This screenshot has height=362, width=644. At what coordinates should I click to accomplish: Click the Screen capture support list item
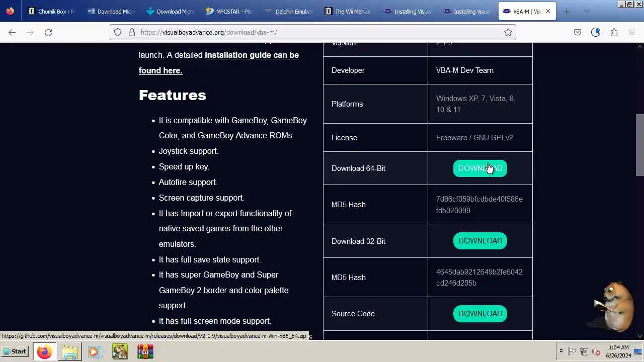click(201, 198)
